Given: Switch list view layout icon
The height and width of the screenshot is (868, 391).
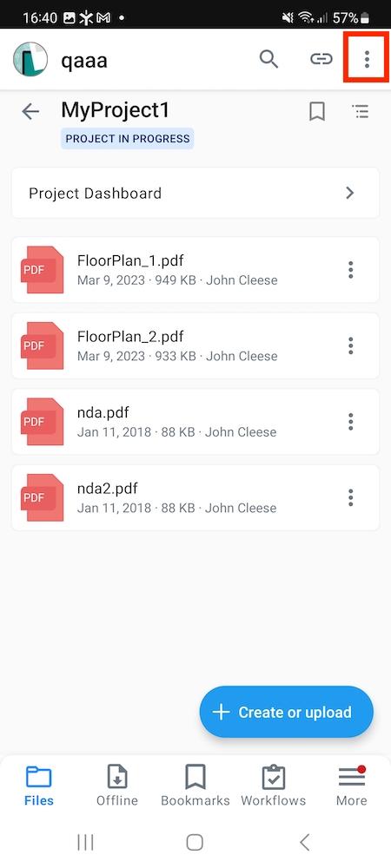Looking at the screenshot, I should (x=361, y=112).
